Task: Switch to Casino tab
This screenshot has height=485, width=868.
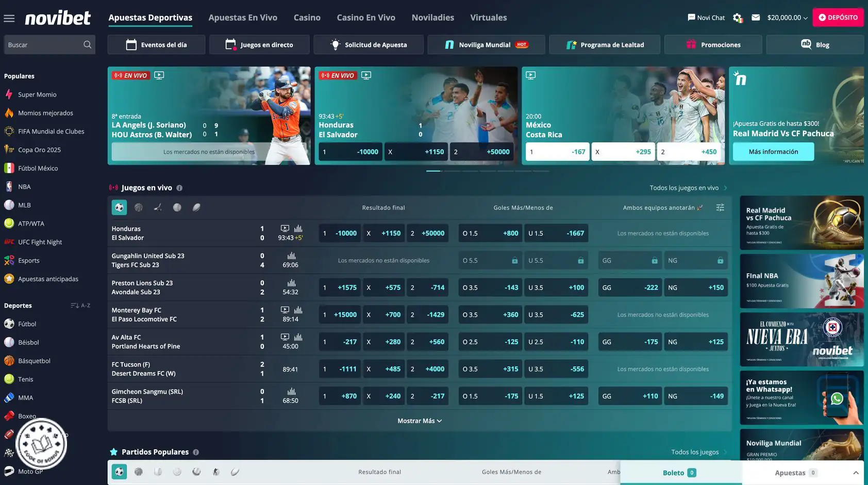Action: tap(307, 18)
